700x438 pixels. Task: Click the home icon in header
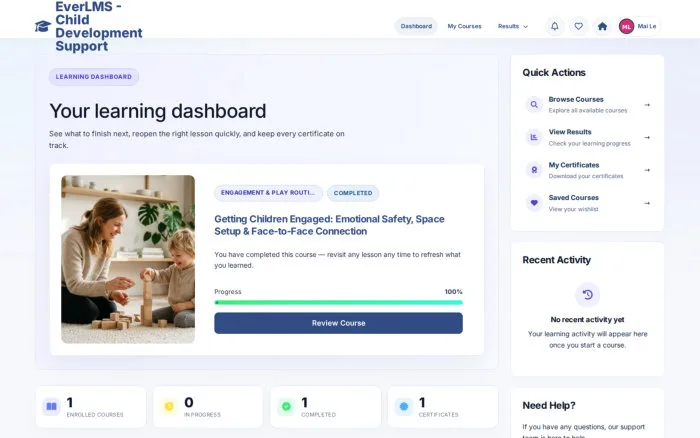pyautogui.click(x=602, y=26)
